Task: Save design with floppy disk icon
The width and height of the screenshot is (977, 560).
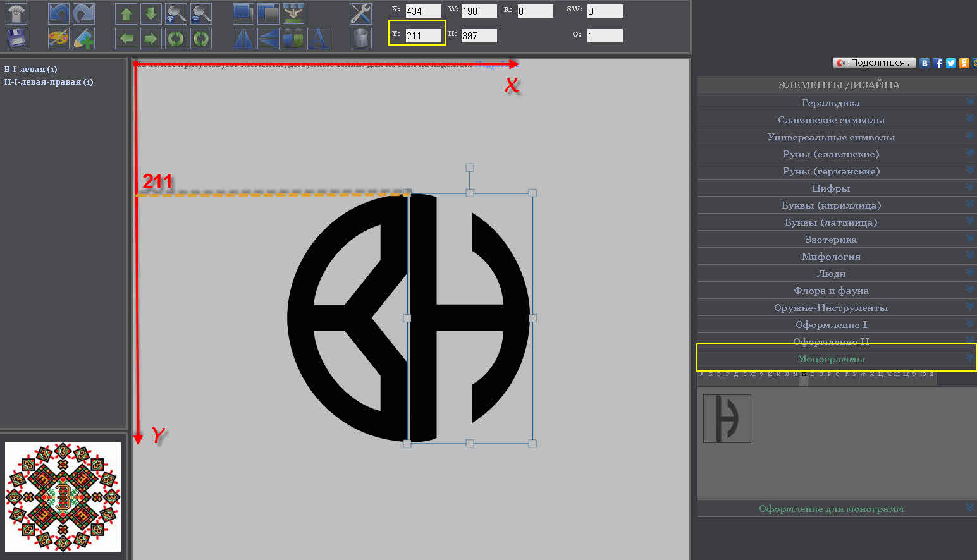Action: [16, 39]
